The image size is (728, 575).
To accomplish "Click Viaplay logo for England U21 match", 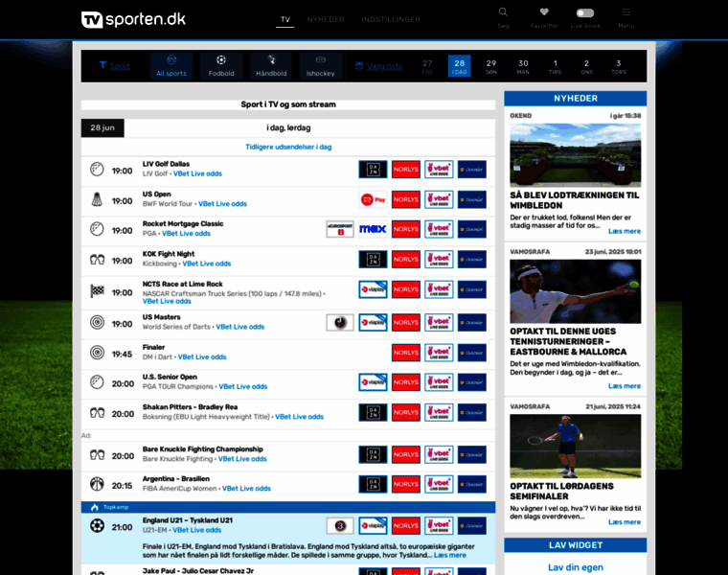I will [373, 526].
